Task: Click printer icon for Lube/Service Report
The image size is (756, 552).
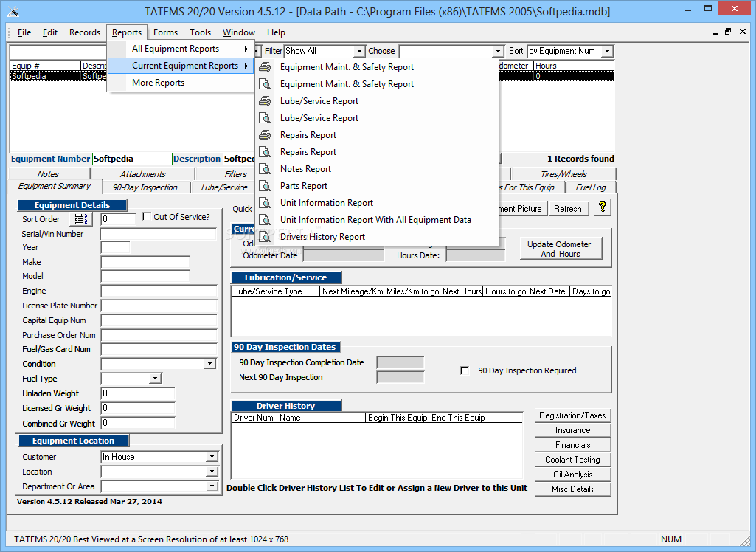Action: 265,101
